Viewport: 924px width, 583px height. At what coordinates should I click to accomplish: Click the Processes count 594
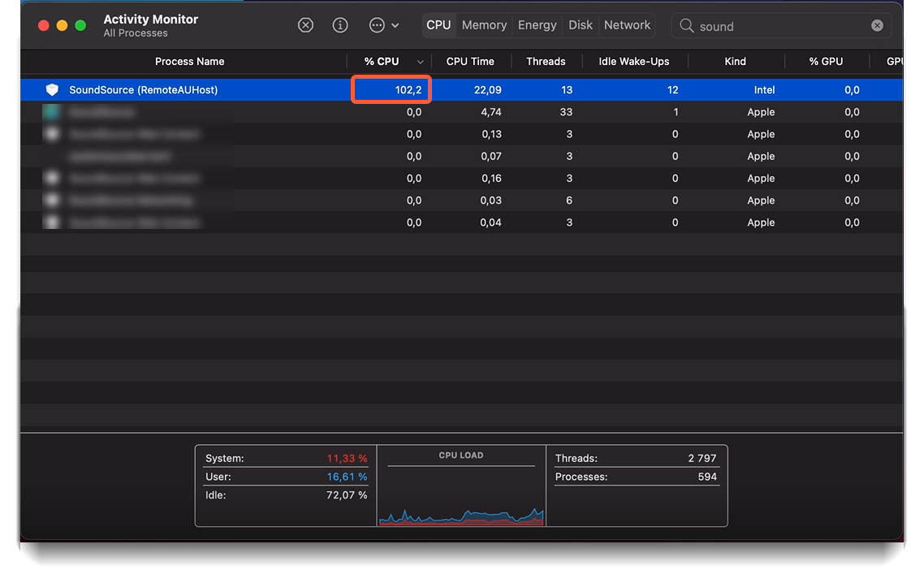[707, 477]
